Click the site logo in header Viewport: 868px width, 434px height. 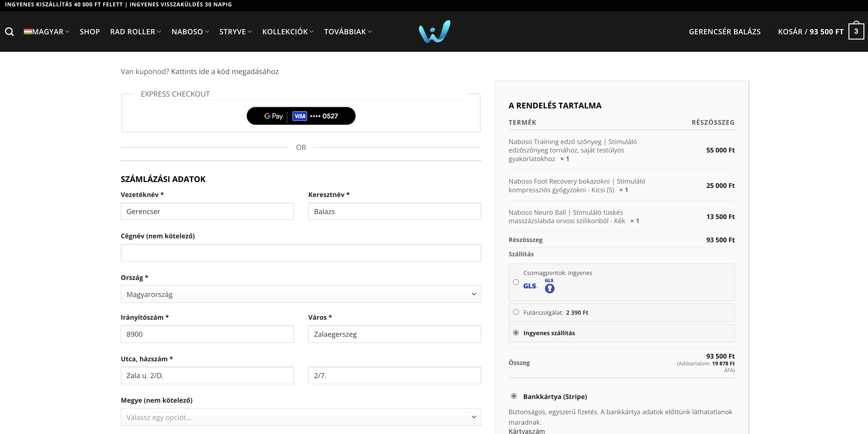(434, 31)
